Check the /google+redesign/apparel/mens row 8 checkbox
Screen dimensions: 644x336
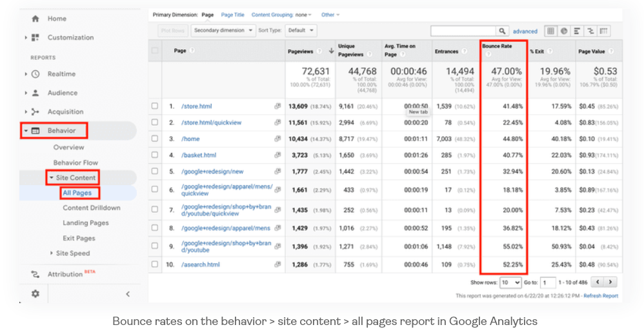click(x=155, y=228)
